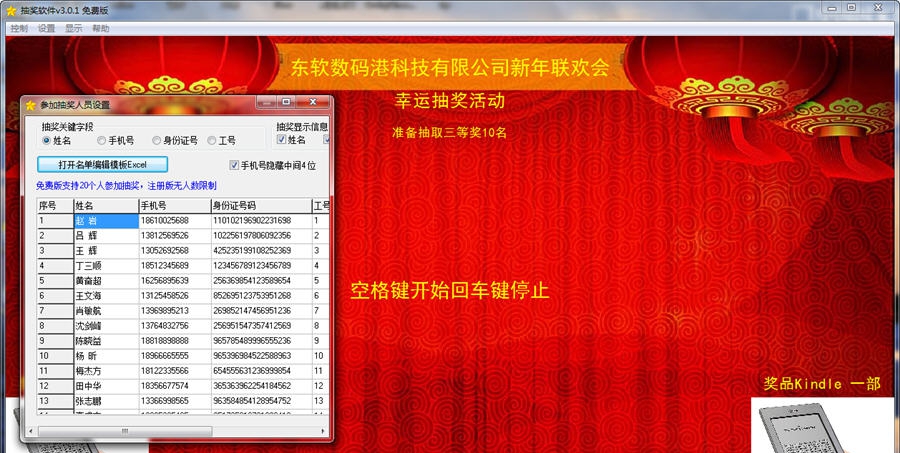Select the name cell 张志鹏
This screenshot has height=453, width=900.
[x=106, y=401]
